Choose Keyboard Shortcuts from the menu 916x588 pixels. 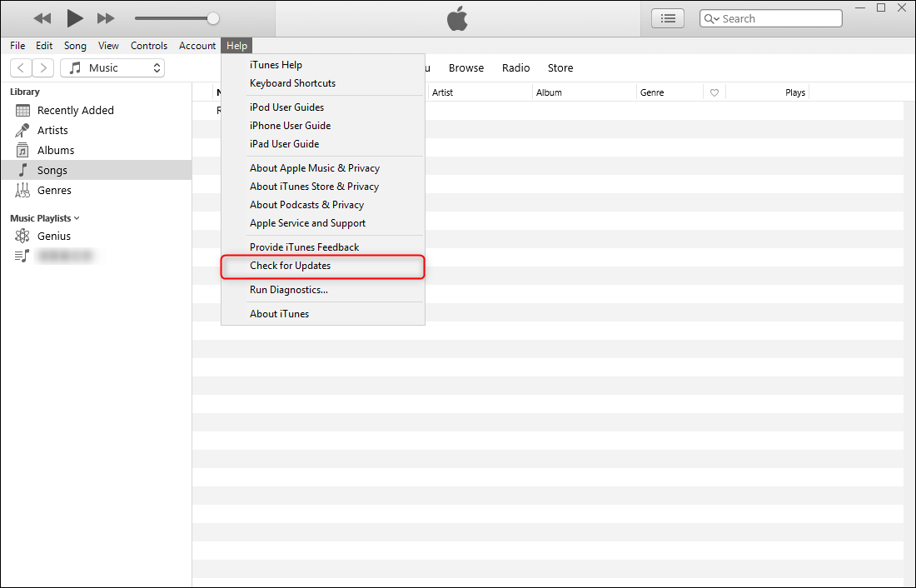(322, 83)
